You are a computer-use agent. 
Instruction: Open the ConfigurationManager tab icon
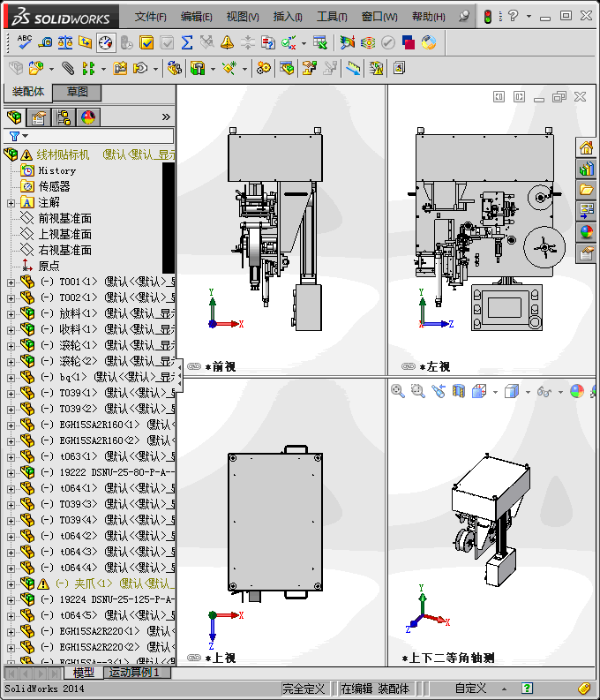[x=64, y=117]
